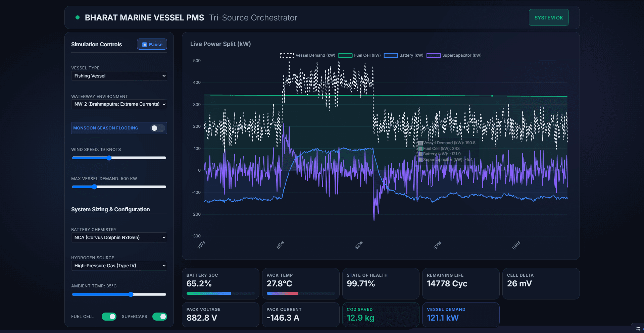Select the Pack Temp value 27.8°C
644x333 pixels.
(279, 284)
